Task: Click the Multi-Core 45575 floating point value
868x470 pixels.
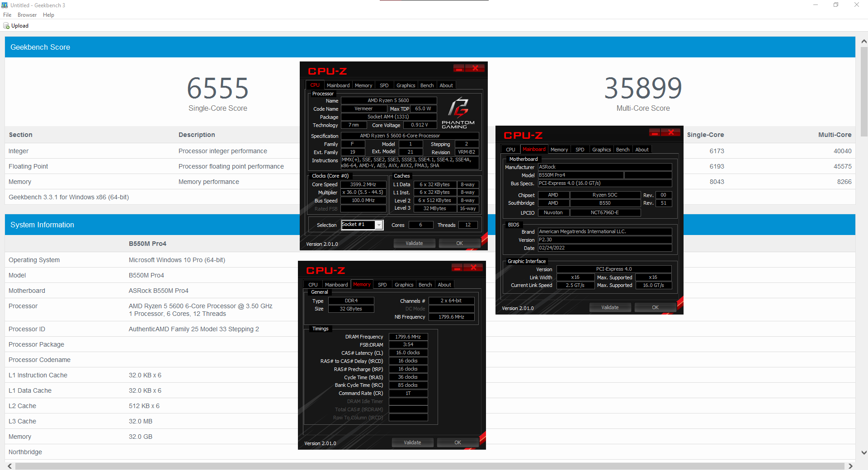Action: [843, 166]
